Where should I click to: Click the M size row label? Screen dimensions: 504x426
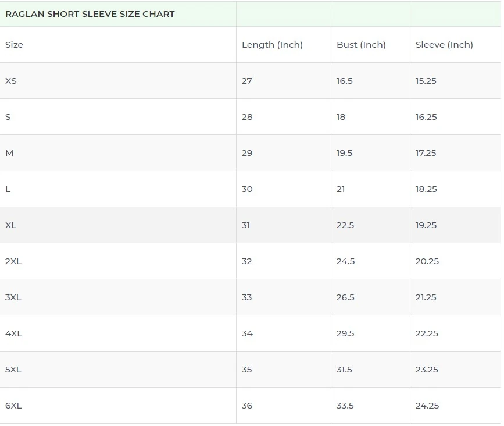[x=9, y=153]
